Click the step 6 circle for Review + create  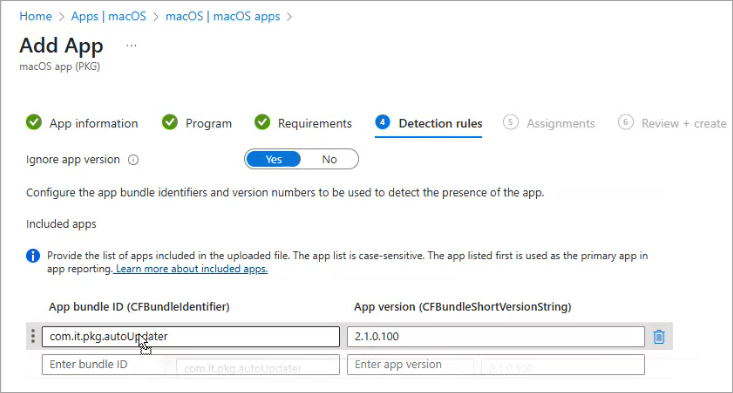coord(625,122)
